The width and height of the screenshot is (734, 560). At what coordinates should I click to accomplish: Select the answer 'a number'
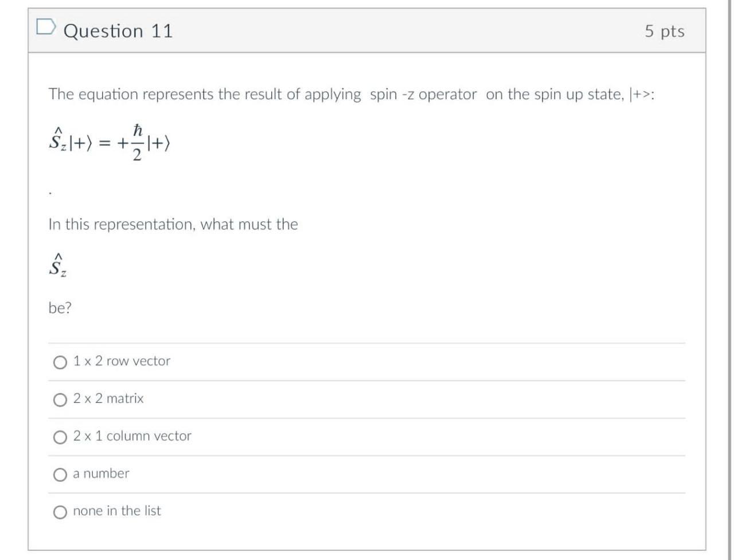pos(60,474)
